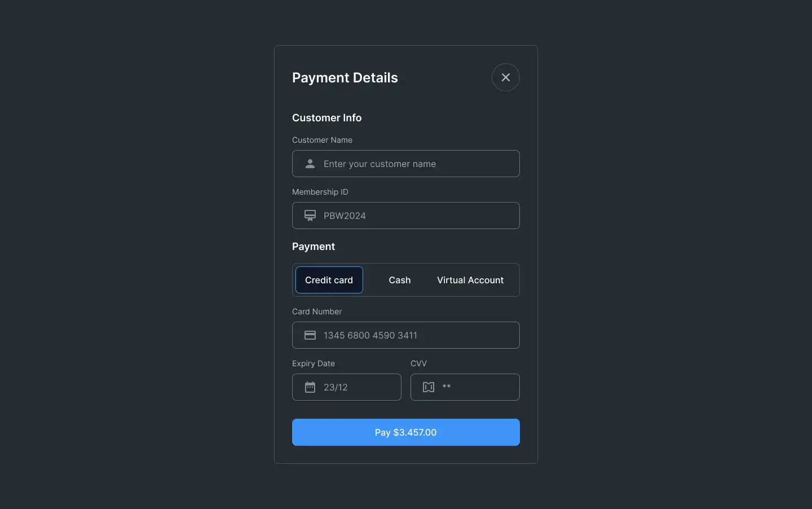Click the calendar icon in Expiry Date

point(310,387)
